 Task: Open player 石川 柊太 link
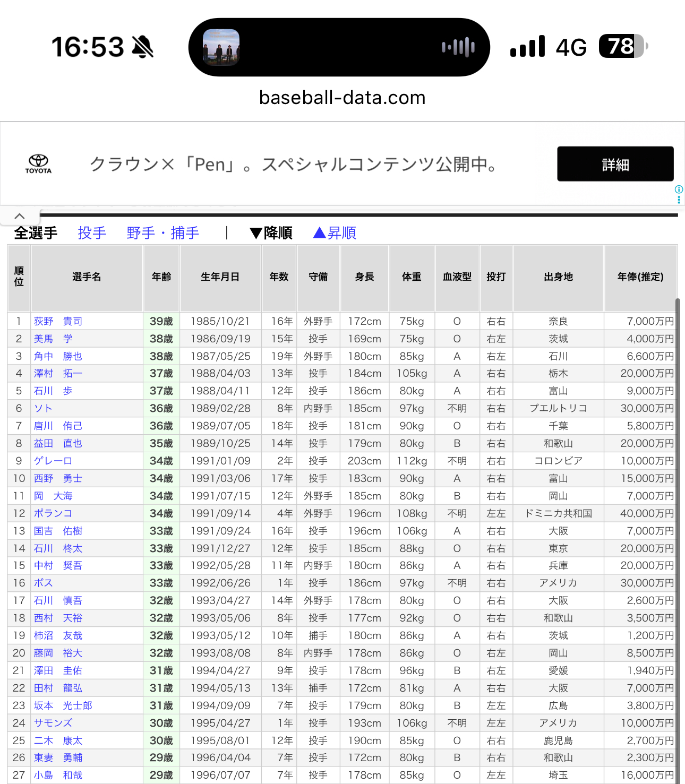pyautogui.click(x=58, y=548)
